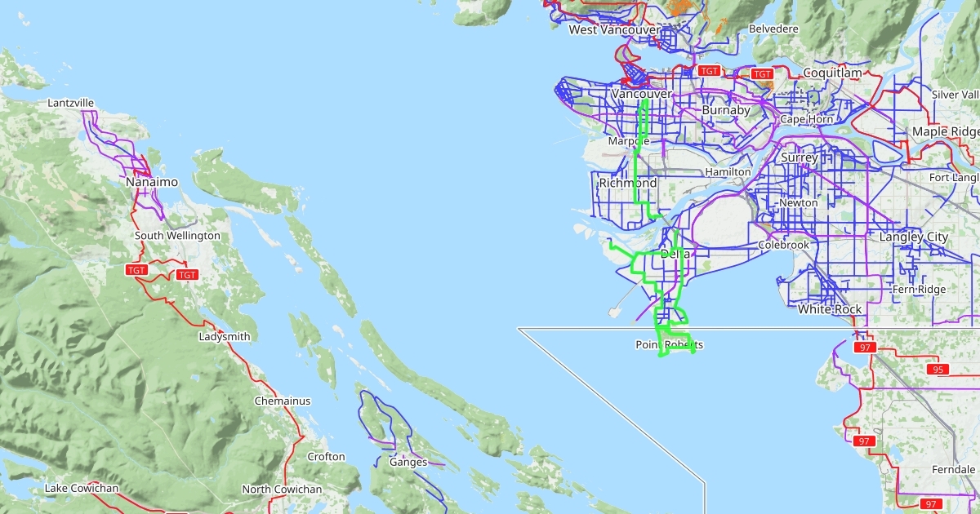The height and width of the screenshot is (514, 980).
Task: Click the 97 shield south of White Rock
Action: tap(864, 348)
